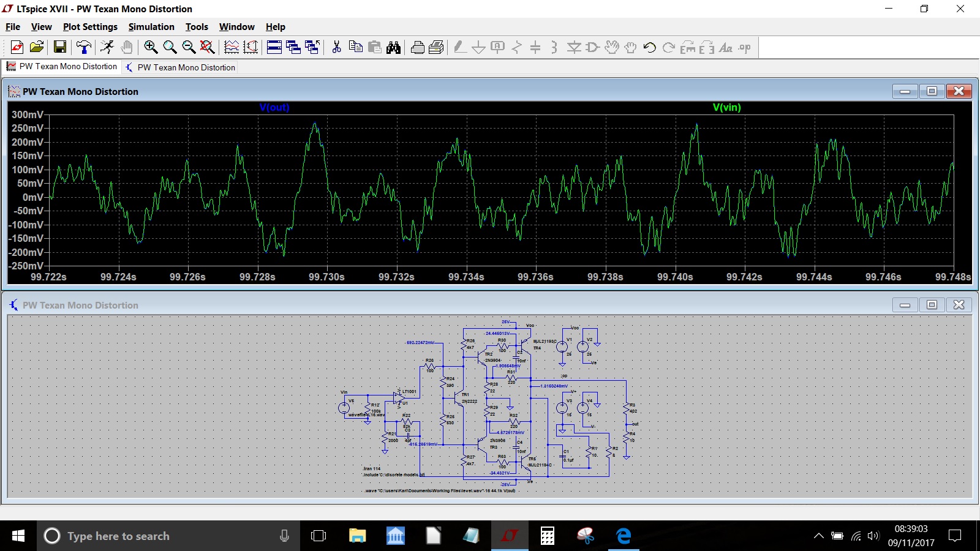This screenshot has width=980, height=551.
Task: Click the New Schematic toolbar icon
Action: coord(17,47)
